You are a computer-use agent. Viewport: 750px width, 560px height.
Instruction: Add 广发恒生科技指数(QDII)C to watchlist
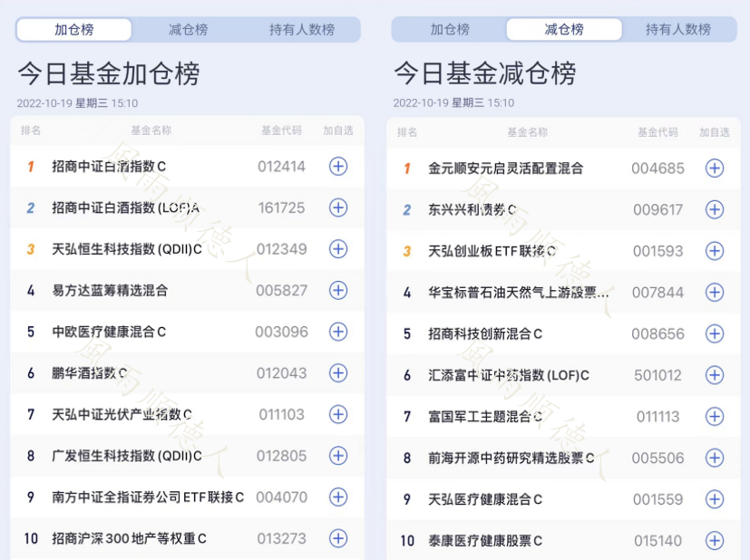338,456
